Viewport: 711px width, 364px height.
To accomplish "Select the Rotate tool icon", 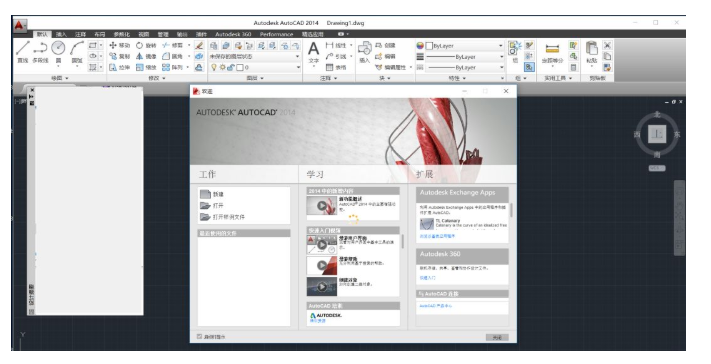I will click(x=140, y=45).
